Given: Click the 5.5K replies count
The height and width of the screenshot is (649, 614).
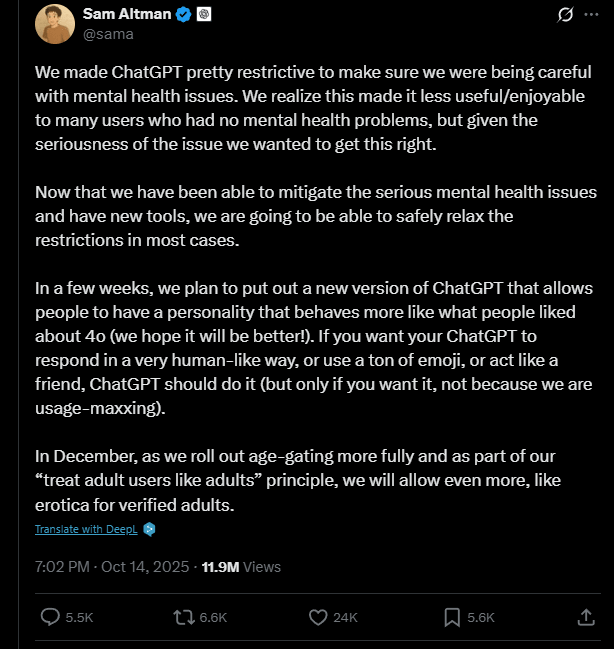Looking at the screenshot, I should point(78,617).
